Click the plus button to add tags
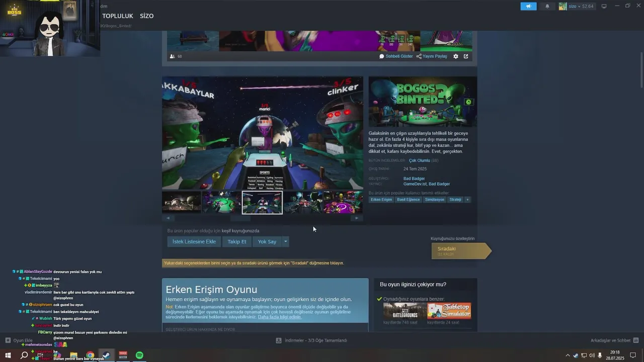Viewport: 644px width, 362px height. tap(467, 200)
